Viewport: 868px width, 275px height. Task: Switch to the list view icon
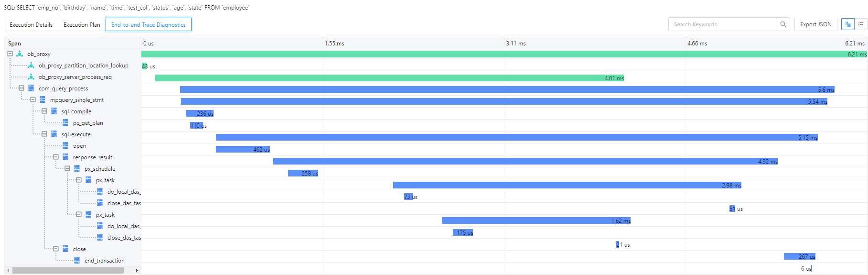coord(861,24)
